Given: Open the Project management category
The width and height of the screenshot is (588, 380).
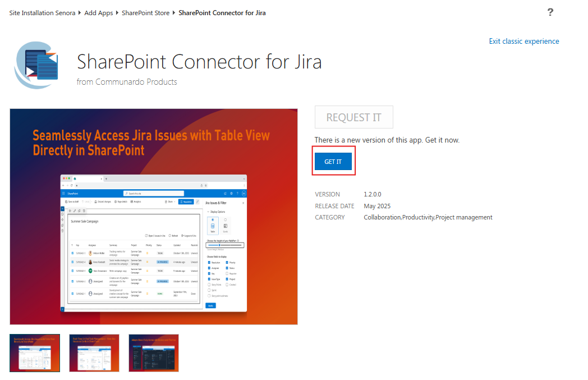Looking at the screenshot, I should point(464,217).
